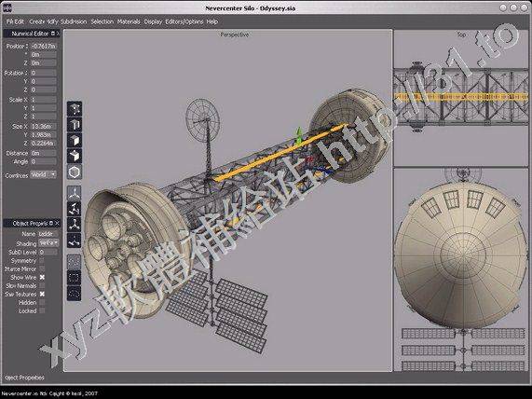Choose the lasso selection style icon
The image size is (532, 399).
click(74, 293)
